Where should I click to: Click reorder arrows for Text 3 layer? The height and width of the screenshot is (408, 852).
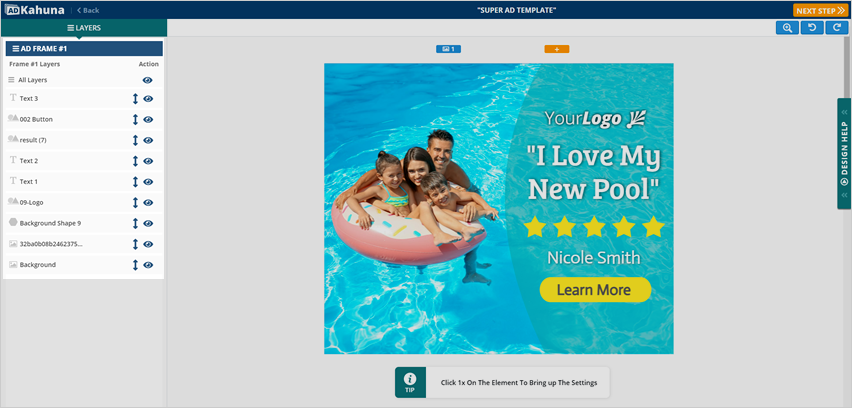[135, 99]
